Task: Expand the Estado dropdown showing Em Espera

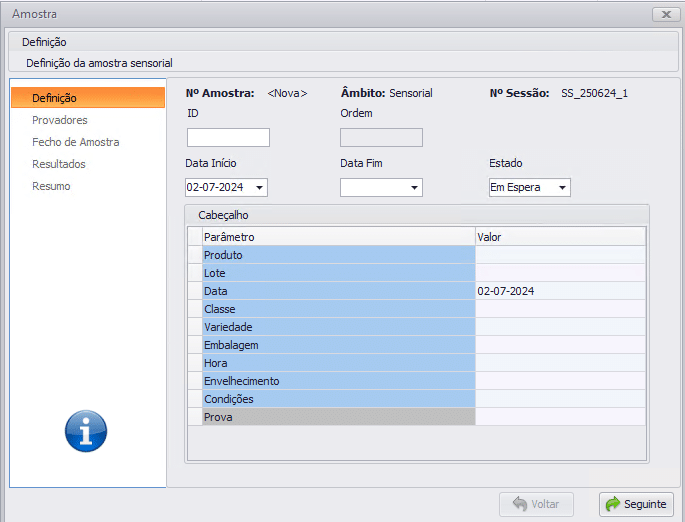Action: point(563,188)
